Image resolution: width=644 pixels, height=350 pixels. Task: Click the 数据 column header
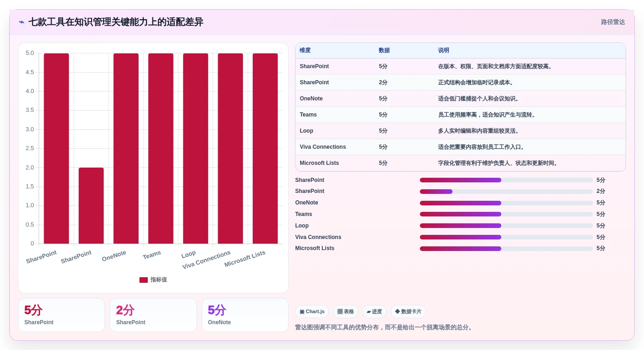(384, 51)
